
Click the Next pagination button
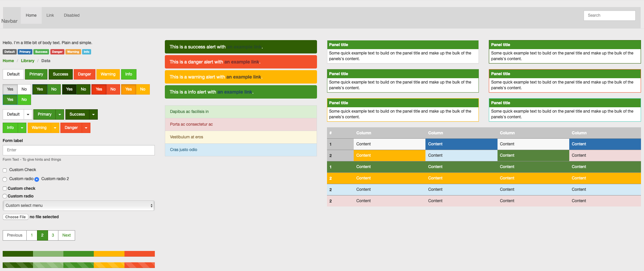click(66, 235)
